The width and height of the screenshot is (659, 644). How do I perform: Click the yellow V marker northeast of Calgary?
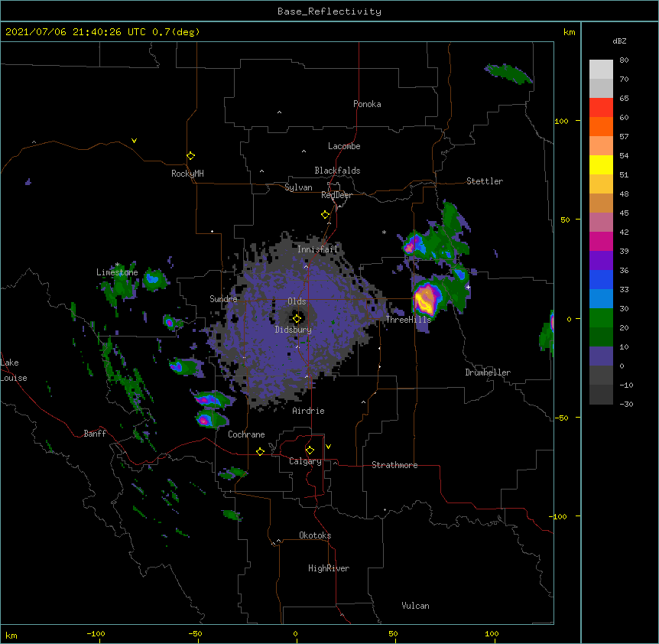[328, 447]
